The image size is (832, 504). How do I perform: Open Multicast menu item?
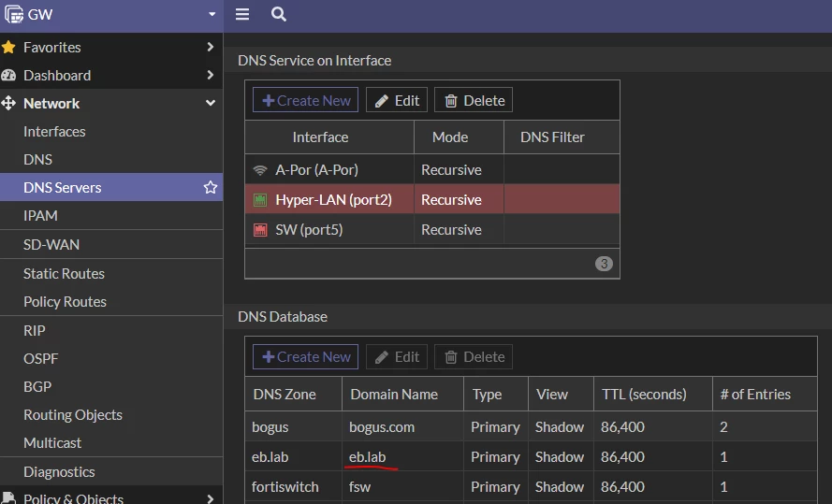(x=52, y=443)
